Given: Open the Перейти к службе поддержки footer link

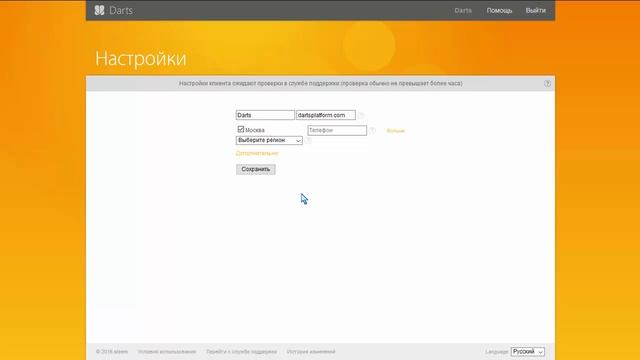Looking at the screenshot, I should click(x=241, y=351).
